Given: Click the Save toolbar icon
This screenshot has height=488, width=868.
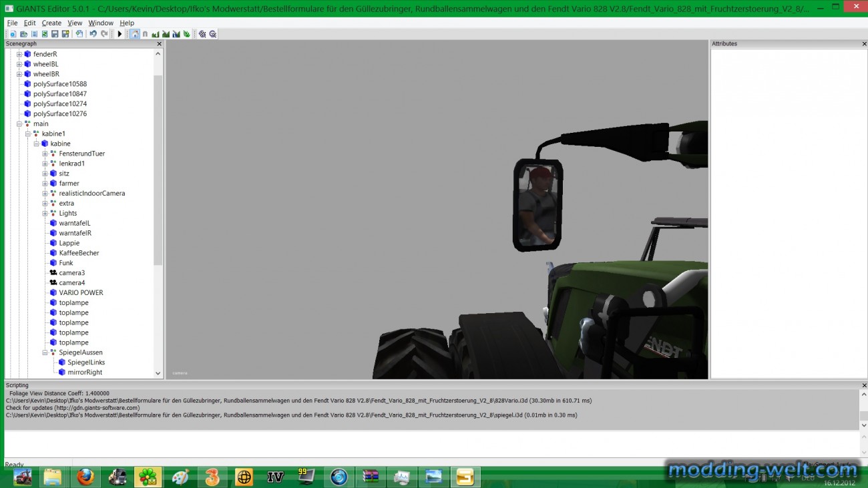Looking at the screenshot, I should coord(55,34).
